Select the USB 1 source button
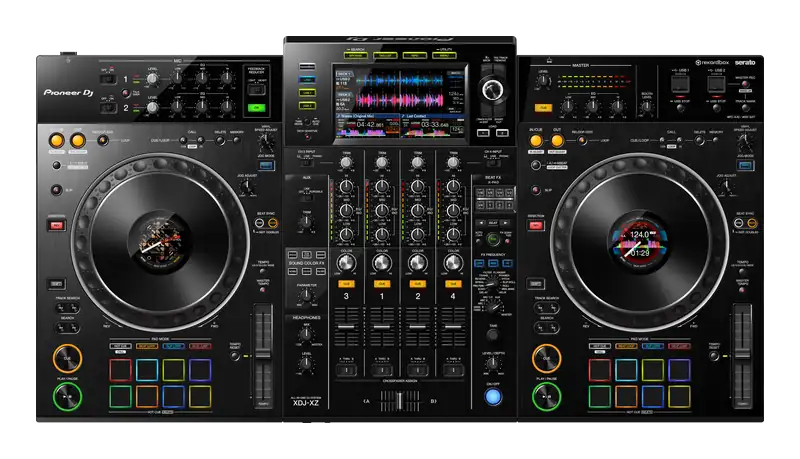The width and height of the screenshot is (800, 459). coord(307,93)
